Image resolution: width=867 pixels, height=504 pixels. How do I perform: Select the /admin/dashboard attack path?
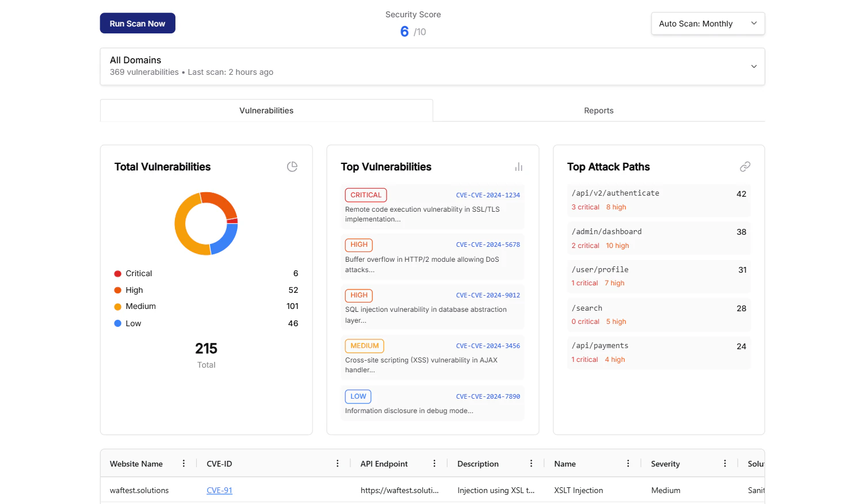click(659, 238)
